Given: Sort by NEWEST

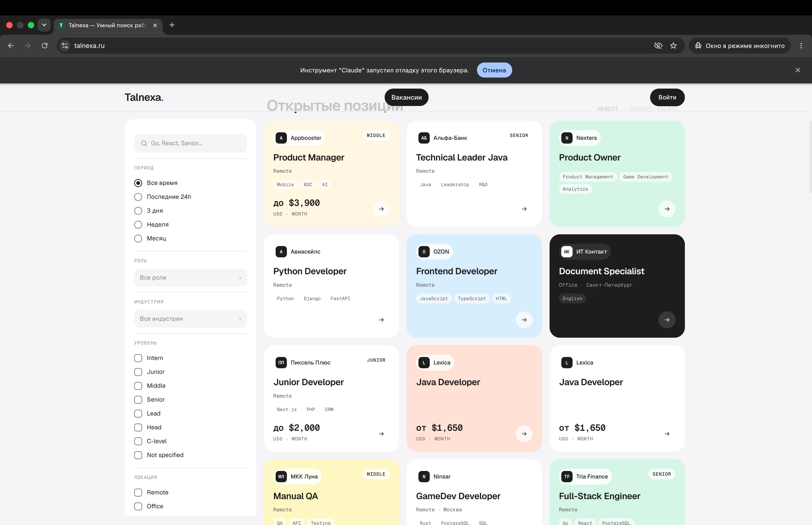Looking at the screenshot, I should 608,109.
